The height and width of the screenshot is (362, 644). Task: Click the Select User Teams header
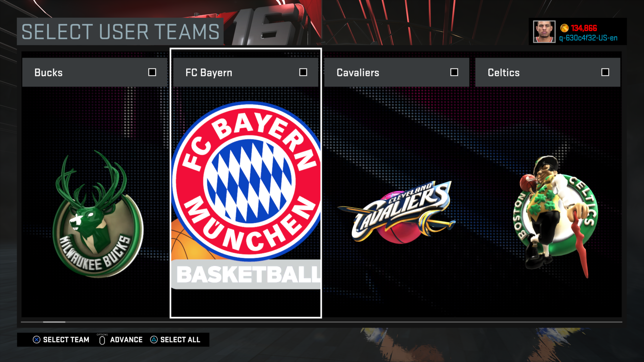(x=119, y=32)
